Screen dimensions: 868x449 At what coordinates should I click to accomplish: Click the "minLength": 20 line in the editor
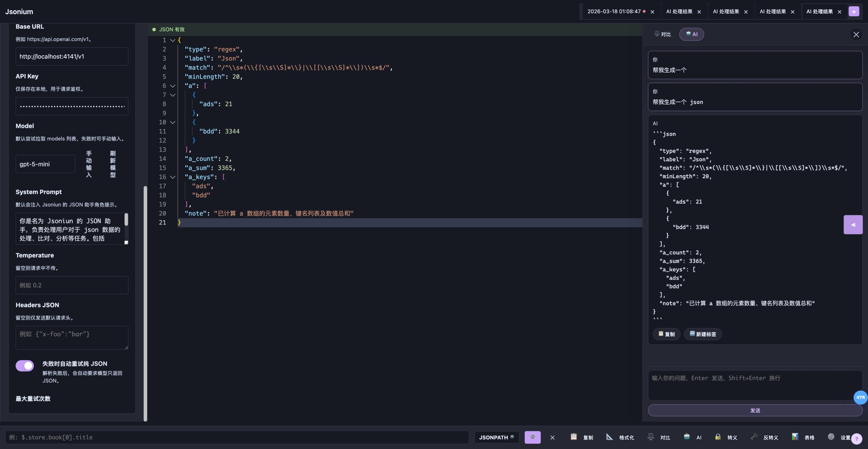pyautogui.click(x=214, y=77)
